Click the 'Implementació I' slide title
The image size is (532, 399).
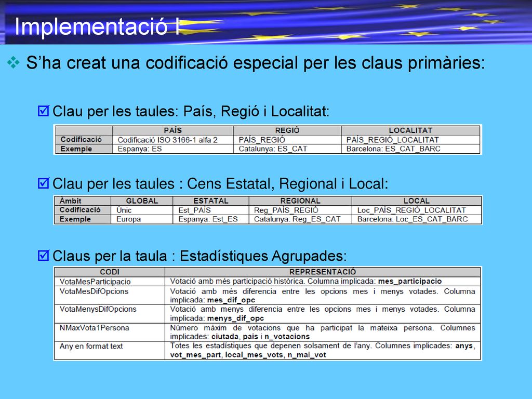coord(97,26)
